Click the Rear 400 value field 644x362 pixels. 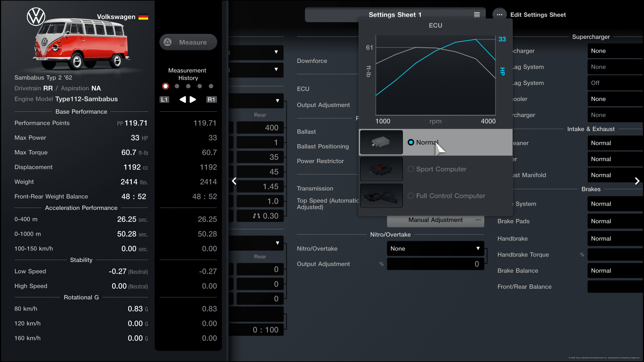tap(260, 128)
